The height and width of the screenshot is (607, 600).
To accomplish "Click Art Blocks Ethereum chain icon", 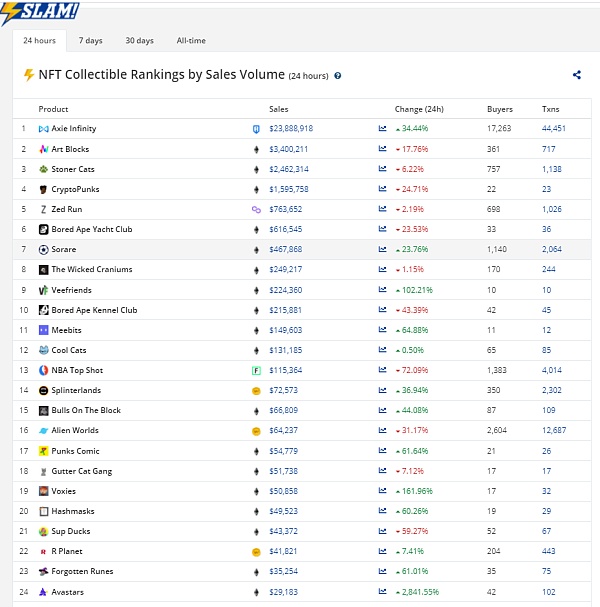I will pyautogui.click(x=256, y=149).
